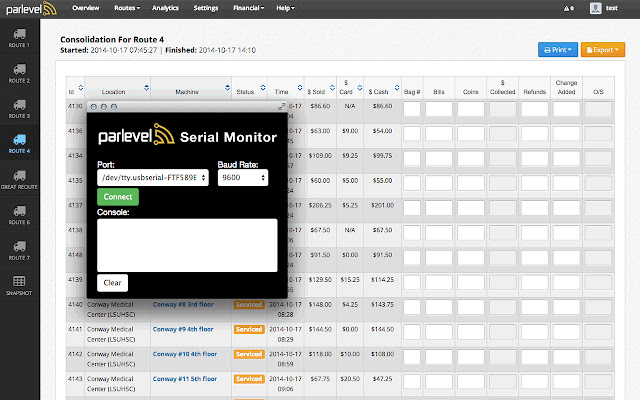Click row id 4142
Image resolution: width=640 pixels, height=400 pixels.
click(x=75, y=354)
